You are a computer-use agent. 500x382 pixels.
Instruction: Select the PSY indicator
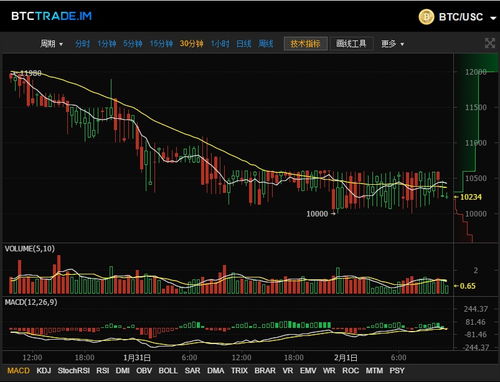pyautogui.click(x=397, y=371)
